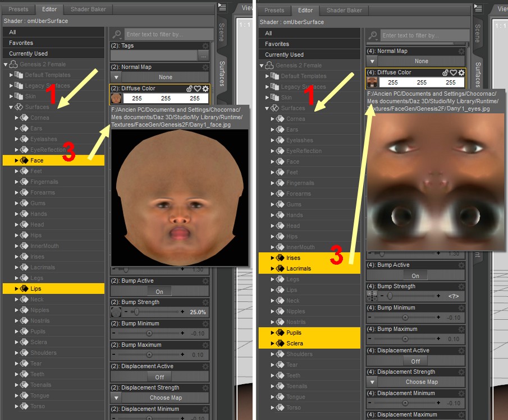Screen dimensions: 508x420
Task: Collapse Genesis 2 Female in left tree
Action: [6, 64]
